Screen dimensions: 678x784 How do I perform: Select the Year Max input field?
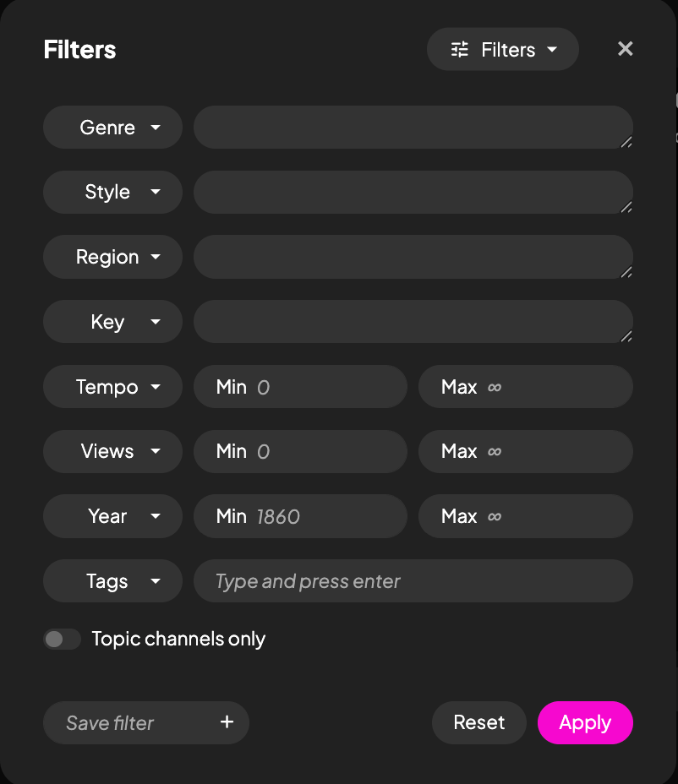550,516
